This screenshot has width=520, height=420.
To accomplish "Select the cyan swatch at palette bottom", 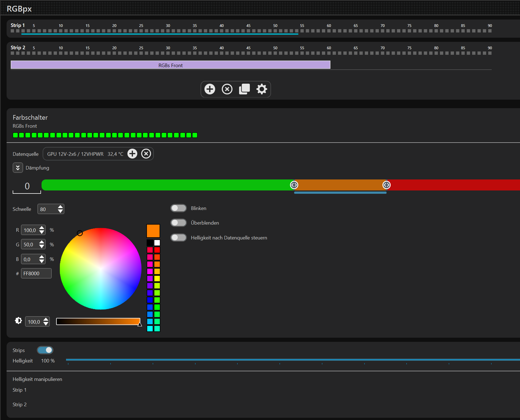I will 150,329.
